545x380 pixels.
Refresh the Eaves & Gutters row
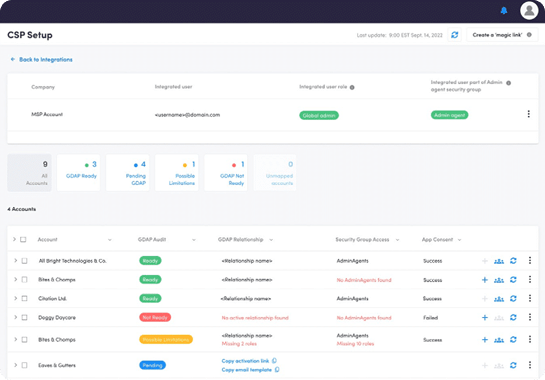[x=513, y=365]
